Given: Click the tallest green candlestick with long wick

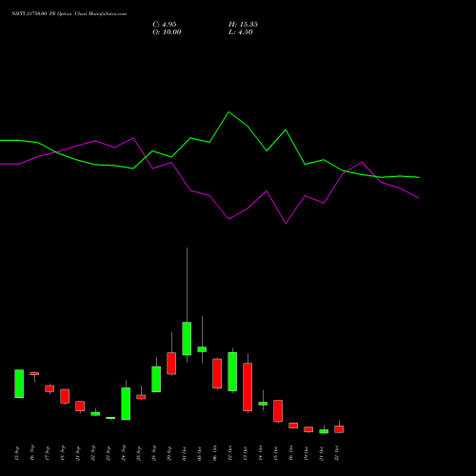Looking at the screenshot, I should tap(187, 338).
